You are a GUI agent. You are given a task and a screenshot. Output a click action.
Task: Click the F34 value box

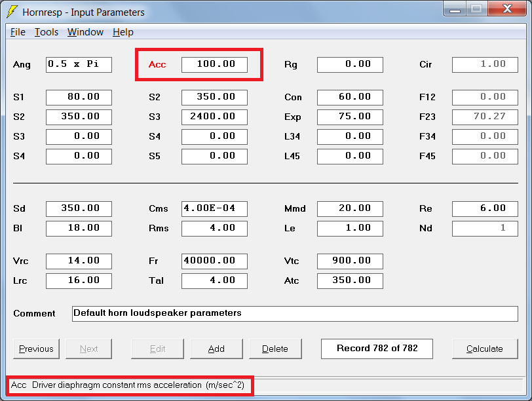(x=485, y=137)
